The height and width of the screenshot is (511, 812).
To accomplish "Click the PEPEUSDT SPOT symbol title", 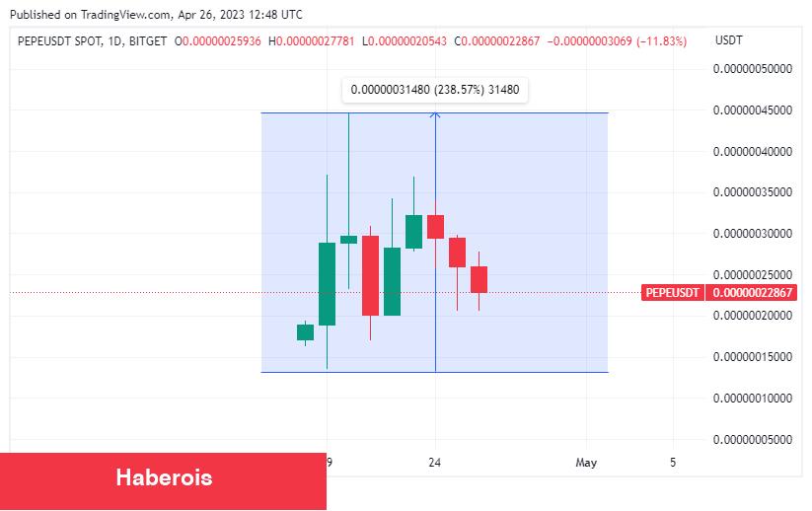I will (x=61, y=40).
